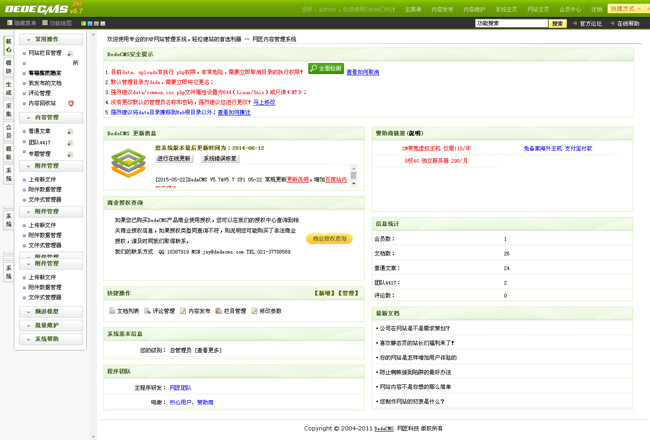Click the red shield icon beside 内容回收站
Viewport: 650px width, 440px height.
(71, 103)
